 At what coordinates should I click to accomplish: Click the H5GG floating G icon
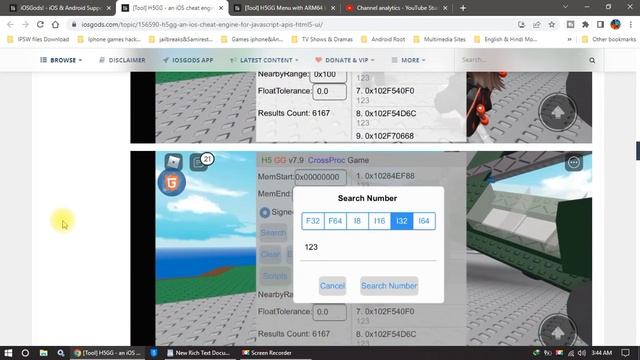[172, 182]
